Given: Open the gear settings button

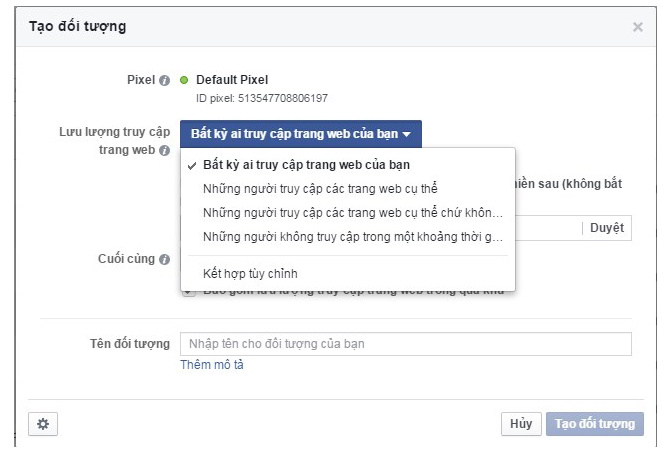Looking at the screenshot, I should coord(42,423).
